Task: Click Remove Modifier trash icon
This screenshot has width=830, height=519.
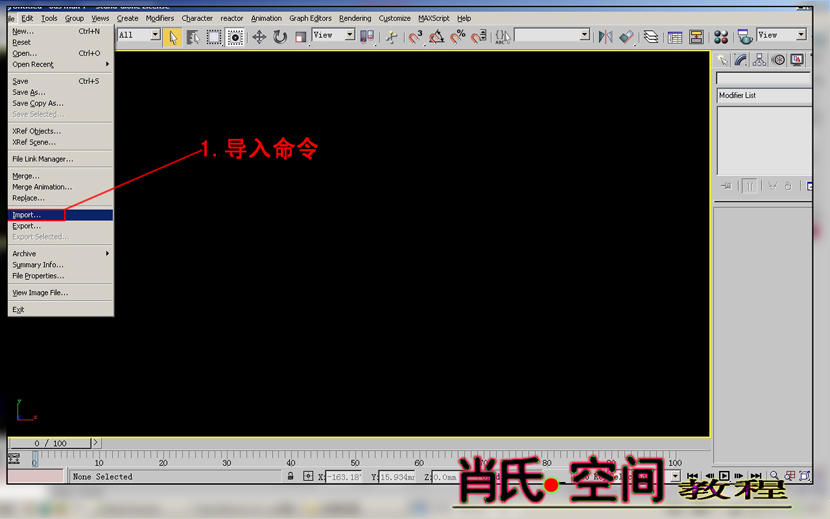Action: (x=788, y=186)
